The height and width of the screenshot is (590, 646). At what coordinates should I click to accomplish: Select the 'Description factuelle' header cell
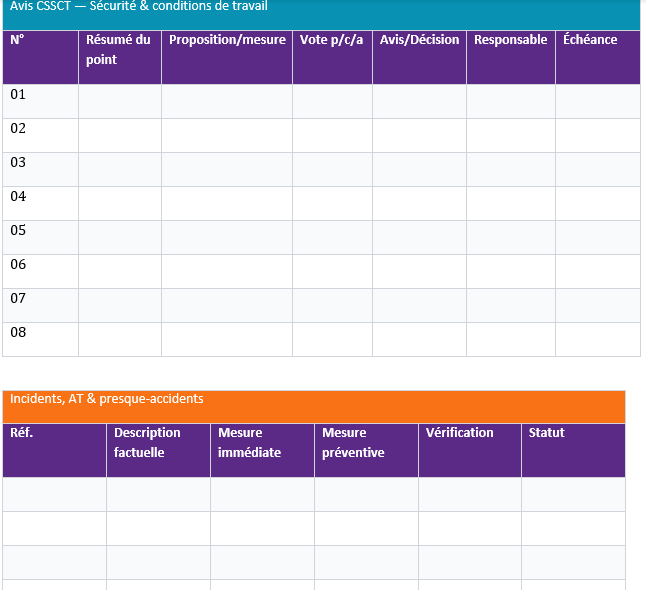[158, 450]
